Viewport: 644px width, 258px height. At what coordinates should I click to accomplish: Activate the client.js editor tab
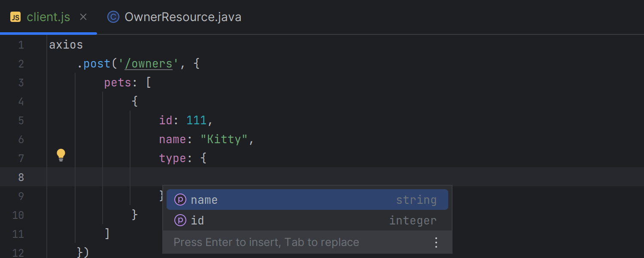[49, 17]
